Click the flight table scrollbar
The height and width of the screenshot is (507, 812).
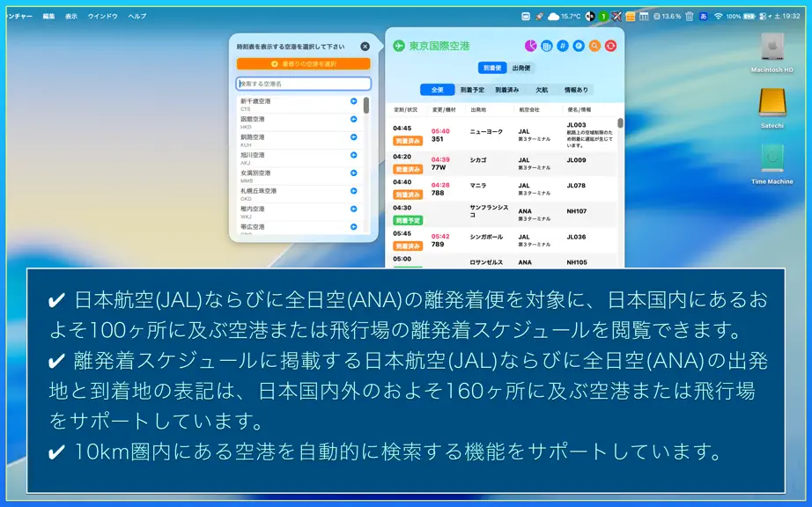(620, 123)
